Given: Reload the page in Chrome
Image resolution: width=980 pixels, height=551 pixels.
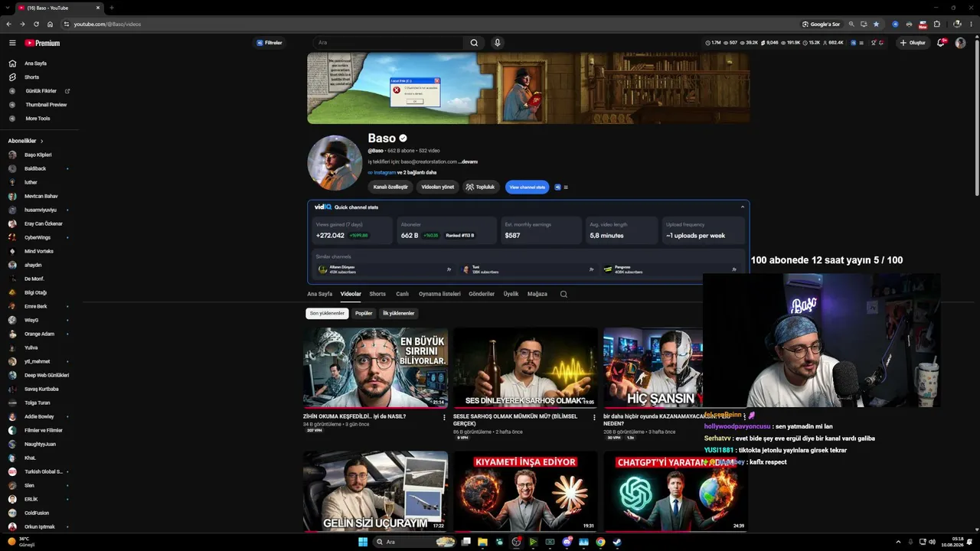Looking at the screenshot, I should pyautogui.click(x=36, y=24).
